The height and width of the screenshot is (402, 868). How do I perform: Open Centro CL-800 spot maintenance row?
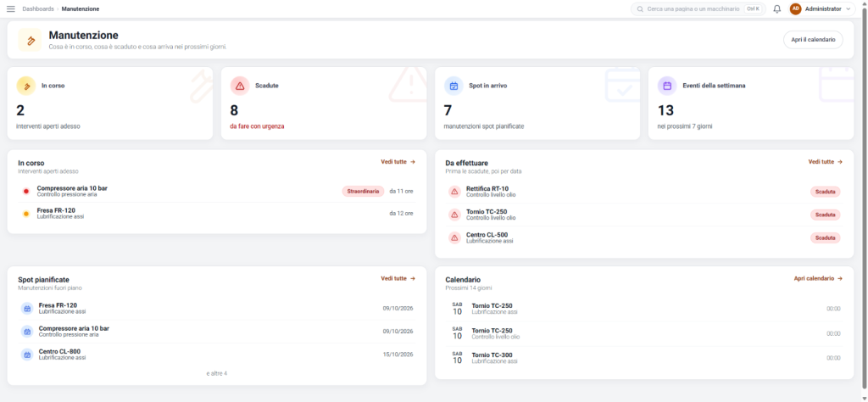[x=217, y=355]
